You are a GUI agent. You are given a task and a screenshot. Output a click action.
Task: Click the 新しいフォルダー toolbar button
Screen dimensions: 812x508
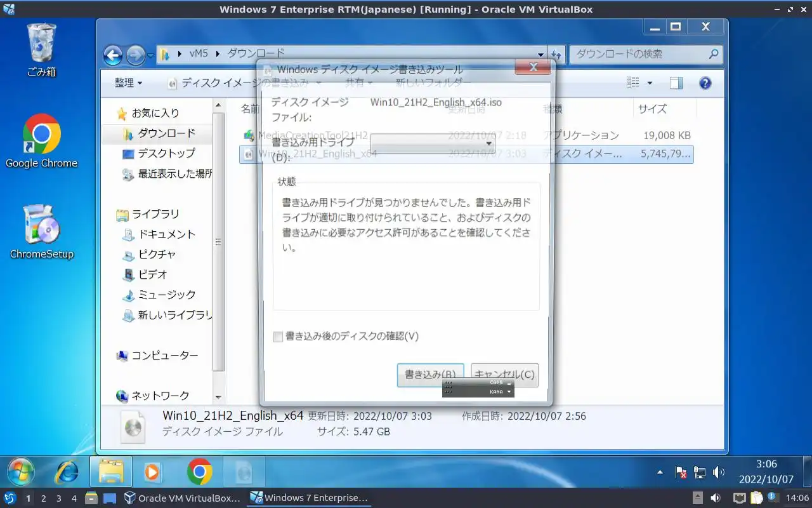click(433, 83)
